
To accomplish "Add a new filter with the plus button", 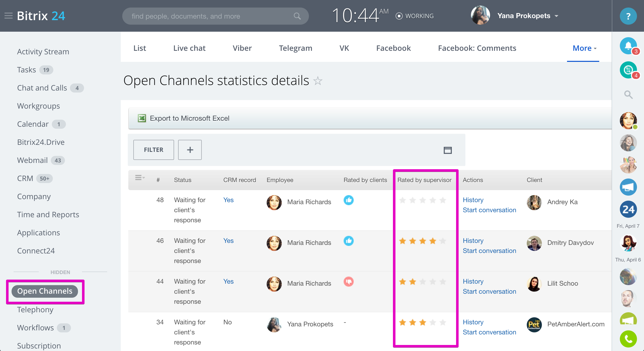I will pos(190,150).
